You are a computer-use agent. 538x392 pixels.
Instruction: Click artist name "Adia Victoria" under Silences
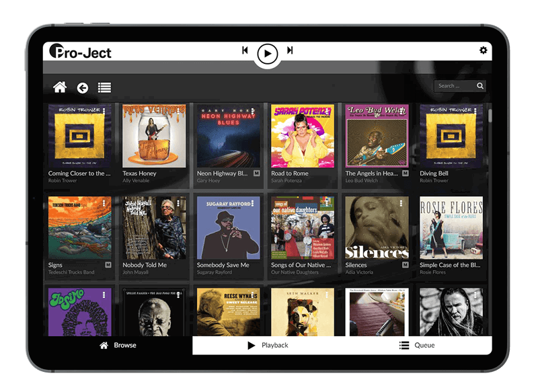[359, 272]
